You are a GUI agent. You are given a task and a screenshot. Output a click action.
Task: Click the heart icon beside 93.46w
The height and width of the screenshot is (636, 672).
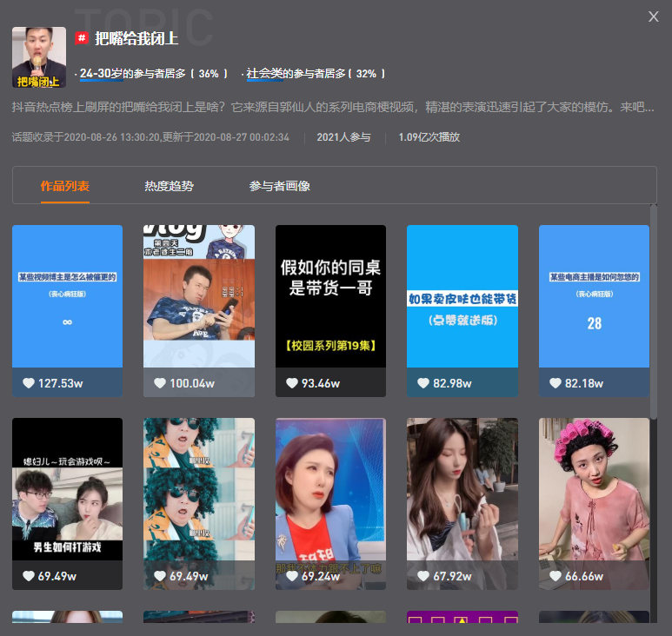292,383
